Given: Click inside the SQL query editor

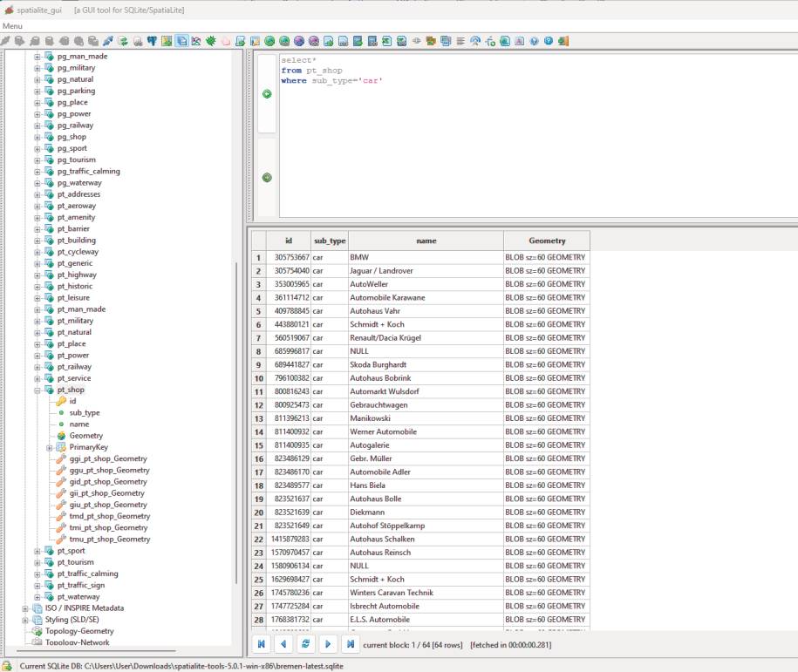Looking at the screenshot, I should [538, 135].
